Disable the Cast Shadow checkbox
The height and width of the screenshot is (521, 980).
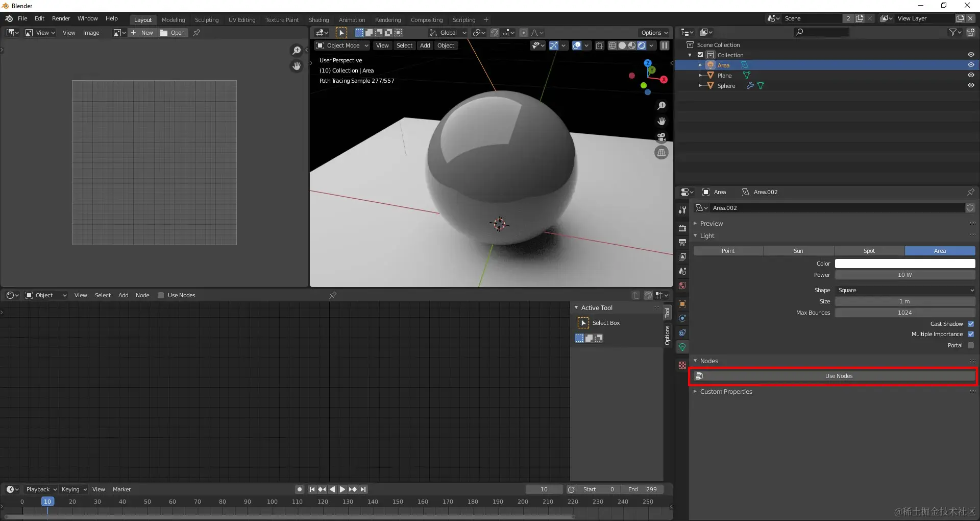coord(971,324)
